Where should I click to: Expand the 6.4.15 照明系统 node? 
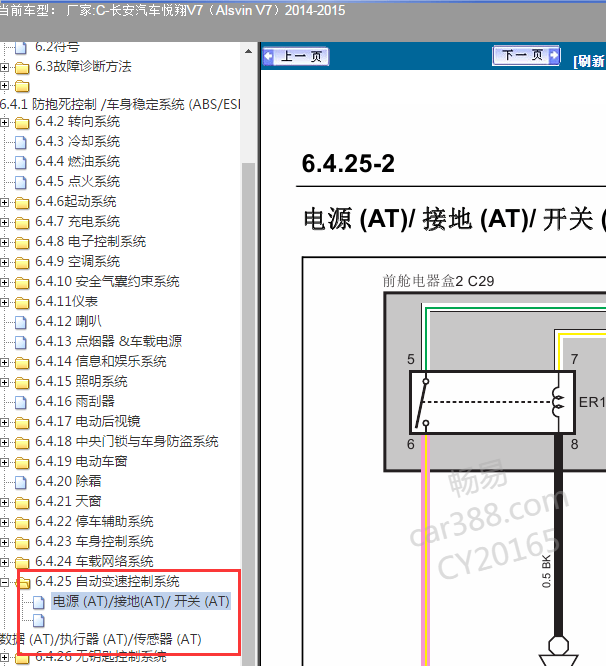4,382
